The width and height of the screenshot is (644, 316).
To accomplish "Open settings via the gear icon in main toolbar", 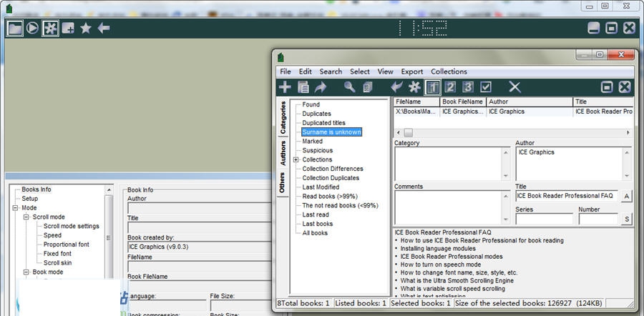I will [50, 28].
